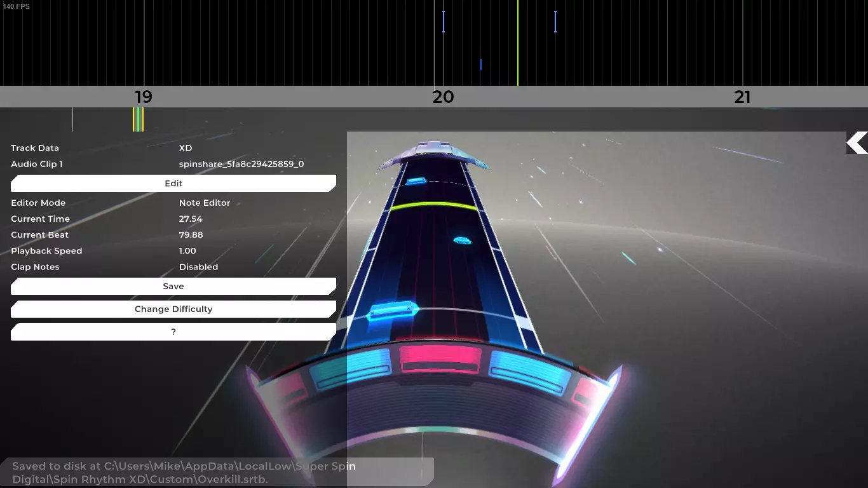Click the "Editor Mode" label
Viewport: 868px width, 488px height.
38,203
